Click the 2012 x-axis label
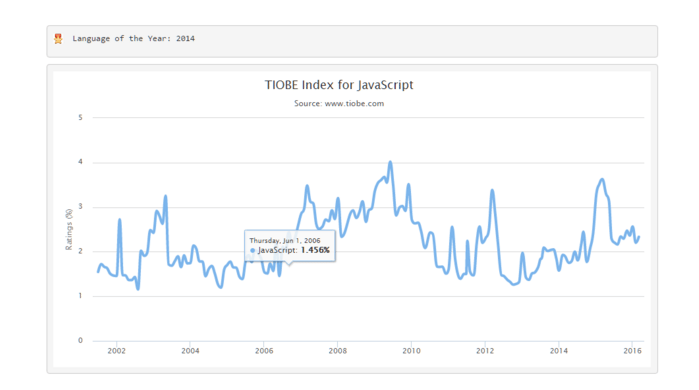 tap(485, 351)
